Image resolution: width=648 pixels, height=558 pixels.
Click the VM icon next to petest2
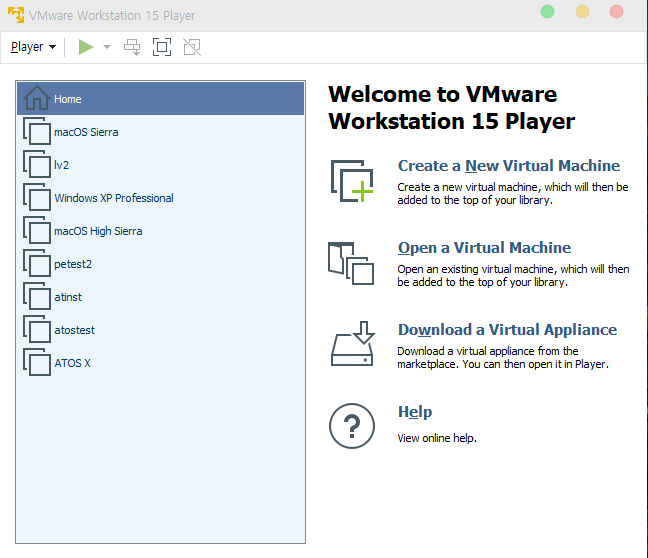click(x=37, y=263)
